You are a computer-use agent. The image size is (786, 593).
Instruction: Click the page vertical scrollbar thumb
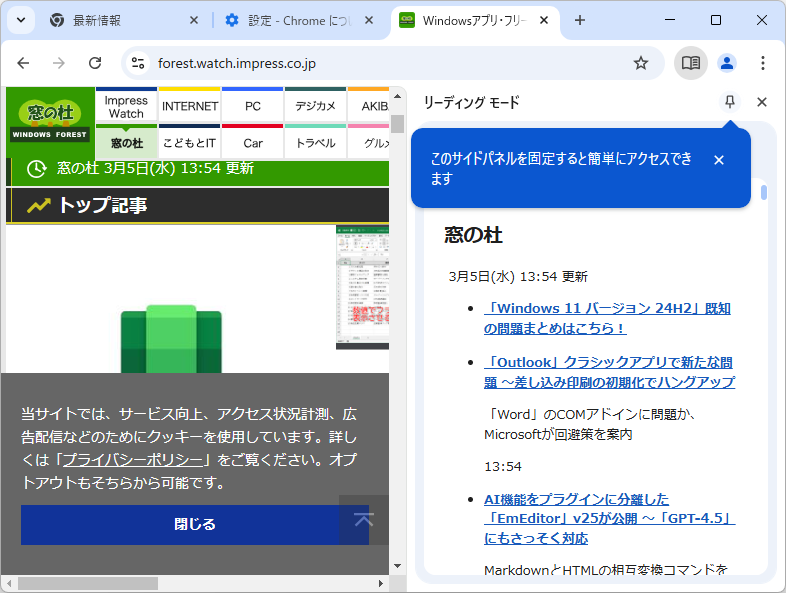click(x=398, y=124)
